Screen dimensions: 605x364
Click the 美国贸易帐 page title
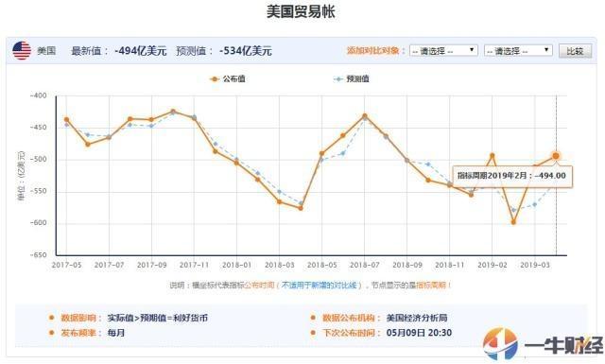click(x=301, y=11)
